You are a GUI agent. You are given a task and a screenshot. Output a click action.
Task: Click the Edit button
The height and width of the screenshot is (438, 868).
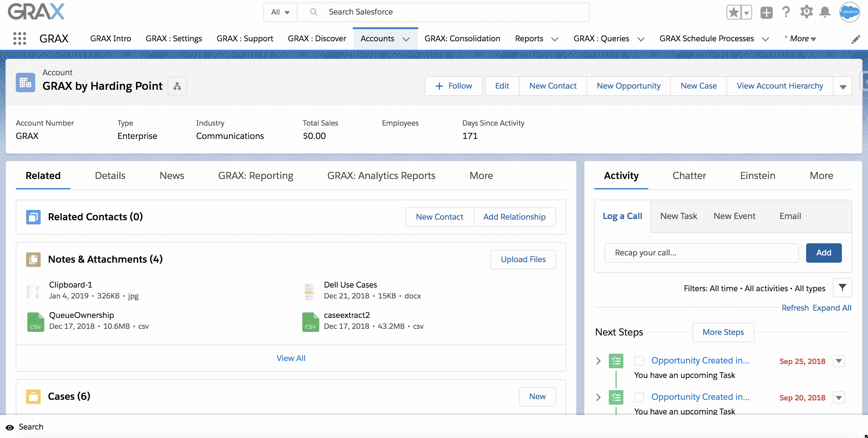pyautogui.click(x=502, y=86)
